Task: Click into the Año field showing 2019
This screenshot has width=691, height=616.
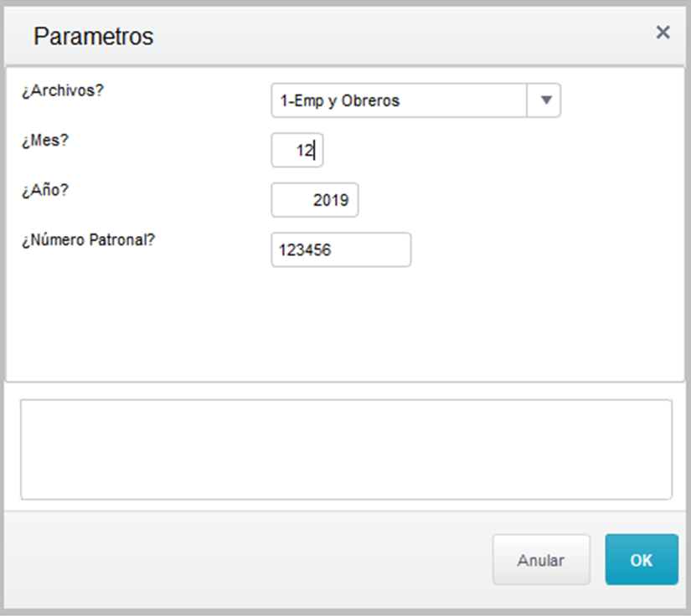Action: 315,200
